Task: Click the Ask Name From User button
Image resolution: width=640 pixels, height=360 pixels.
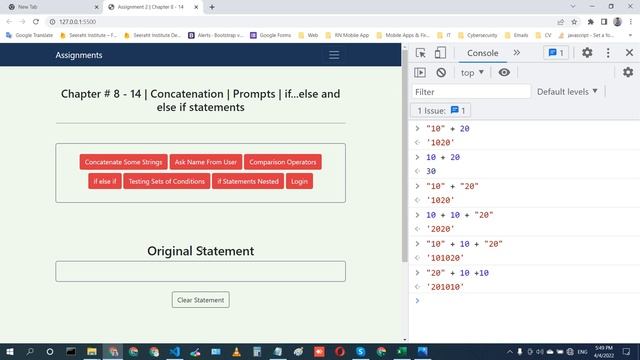Action: coord(206,162)
